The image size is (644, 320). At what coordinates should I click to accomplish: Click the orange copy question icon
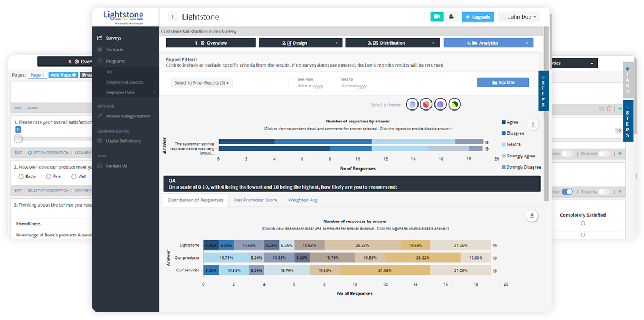(x=602, y=108)
